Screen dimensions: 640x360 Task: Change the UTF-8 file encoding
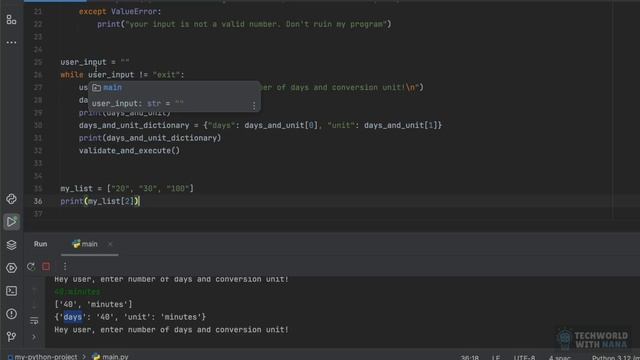pos(524,357)
